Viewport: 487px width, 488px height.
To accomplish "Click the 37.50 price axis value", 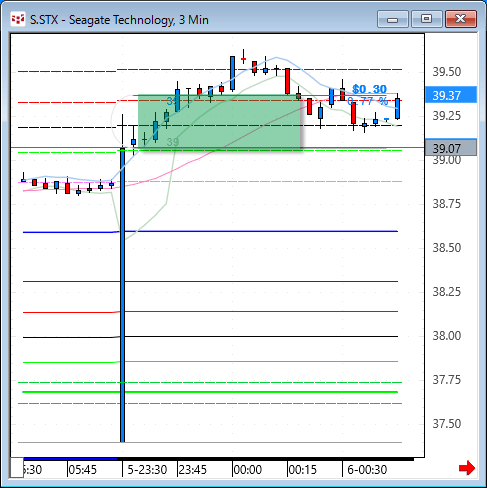I will click(x=447, y=424).
